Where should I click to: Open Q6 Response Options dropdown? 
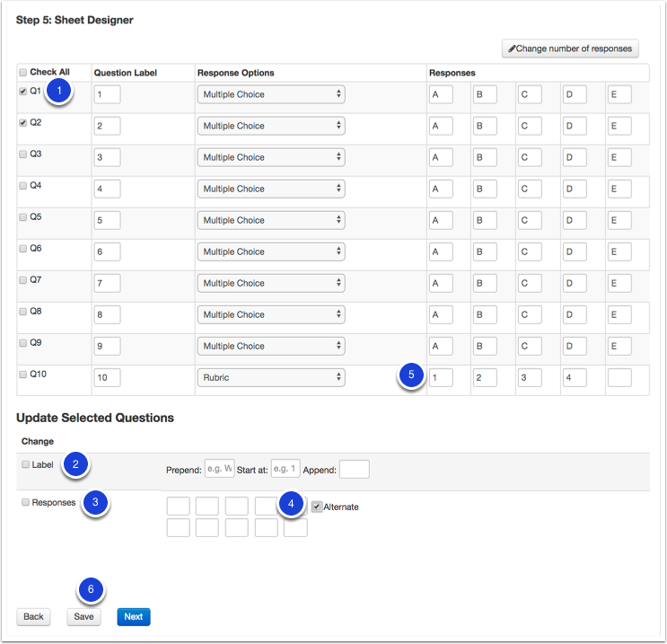(271, 252)
